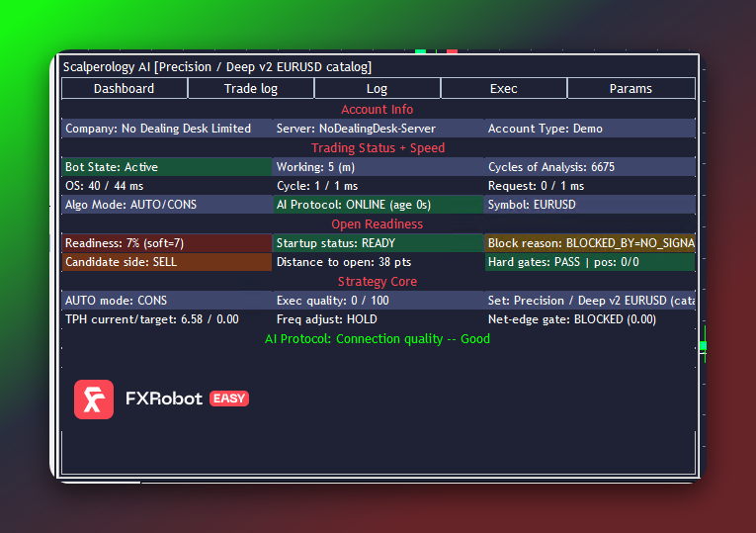
Task: Click Distance to open: 38 pts value
Action: (344, 262)
